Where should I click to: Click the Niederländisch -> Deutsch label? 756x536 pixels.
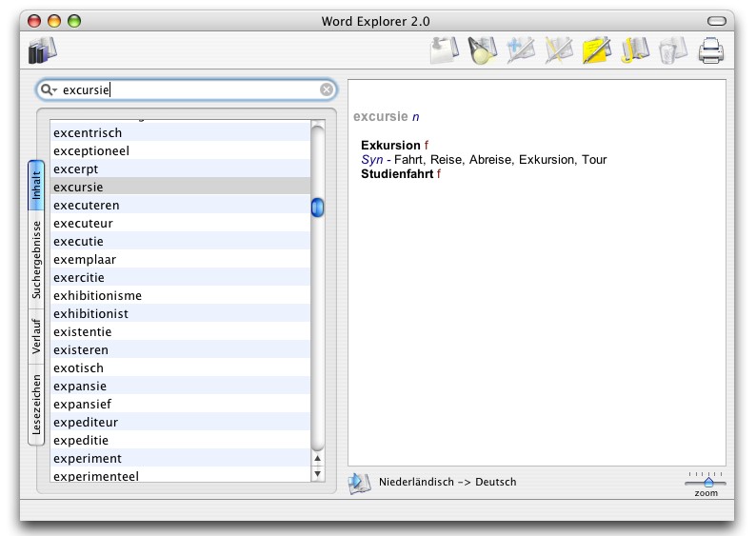[448, 482]
